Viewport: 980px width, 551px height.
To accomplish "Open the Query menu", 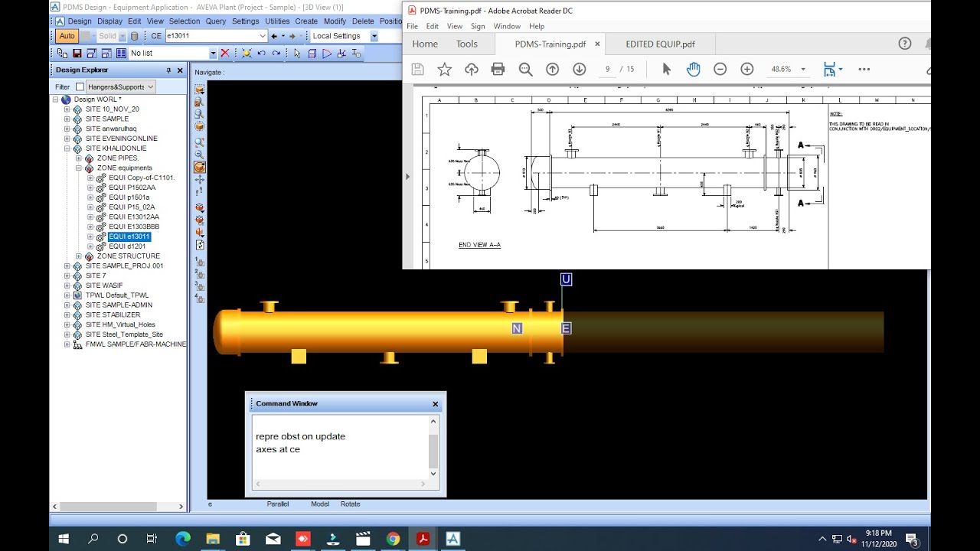I will (x=216, y=21).
